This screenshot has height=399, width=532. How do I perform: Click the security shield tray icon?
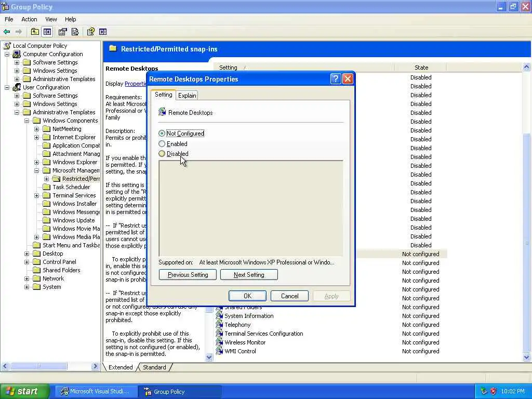493,391
